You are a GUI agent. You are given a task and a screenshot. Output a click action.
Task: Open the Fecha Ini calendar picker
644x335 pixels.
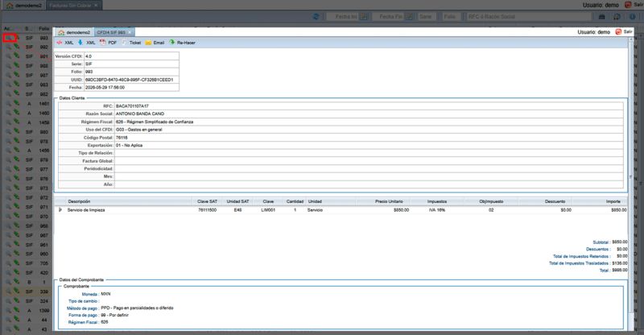[x=364, y=16]
